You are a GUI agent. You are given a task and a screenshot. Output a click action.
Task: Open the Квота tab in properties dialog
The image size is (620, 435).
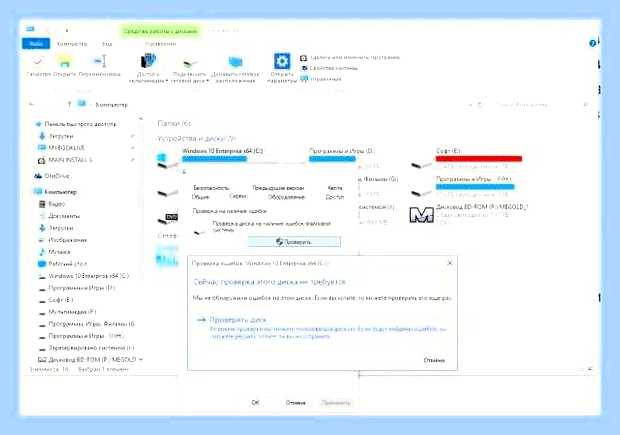point(335,187)
